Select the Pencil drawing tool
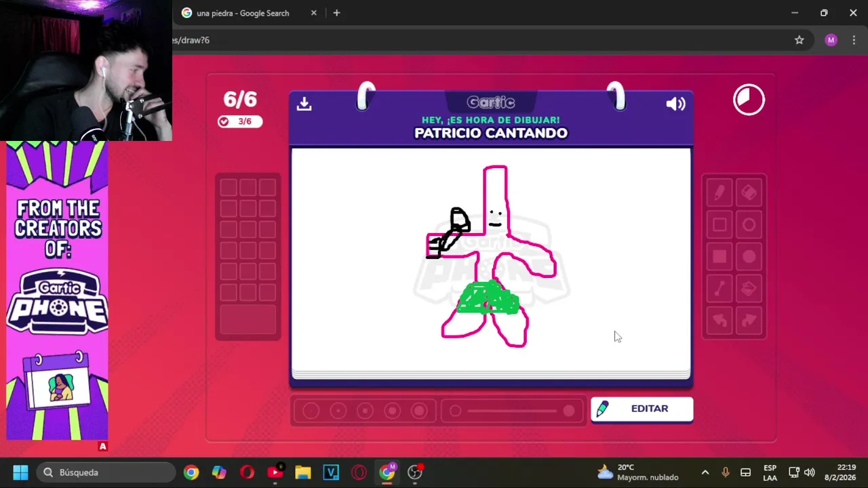868x488 pixels. (x=719, y=193)
